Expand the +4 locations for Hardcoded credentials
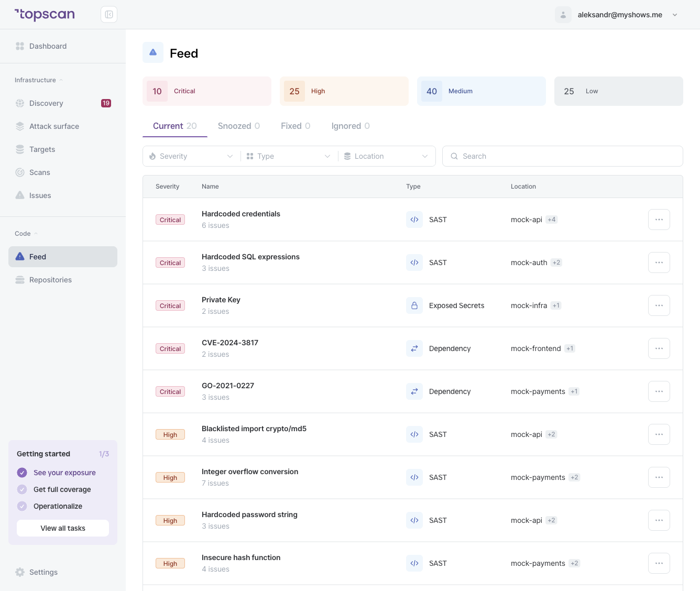This screenshot has height=591, width=700. click(x=552, y=220)
